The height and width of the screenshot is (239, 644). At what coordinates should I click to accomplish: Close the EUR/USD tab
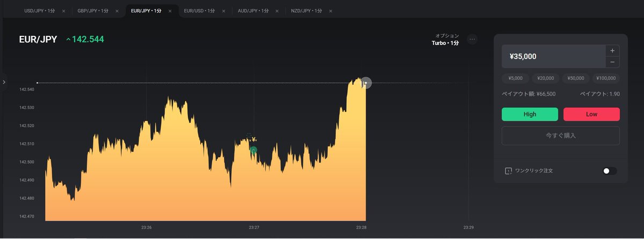(x=223, y=11)
